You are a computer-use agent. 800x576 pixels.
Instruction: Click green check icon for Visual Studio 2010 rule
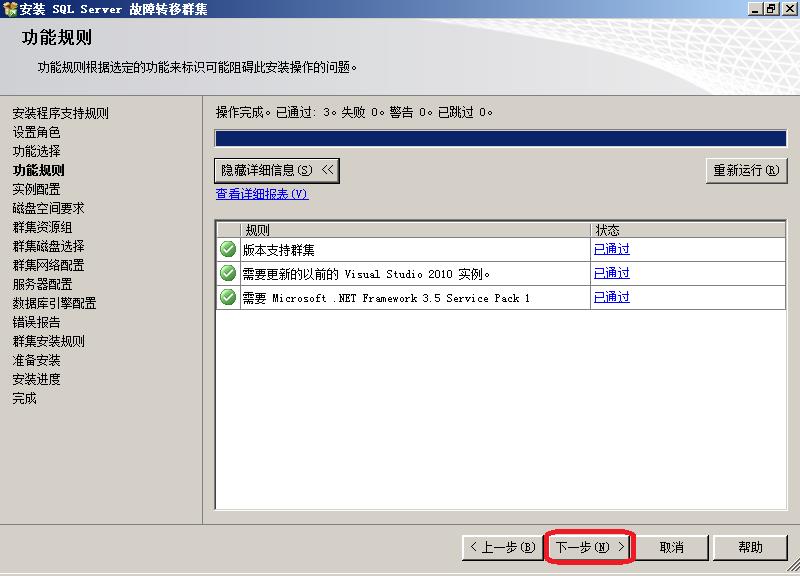pos(228,273)
